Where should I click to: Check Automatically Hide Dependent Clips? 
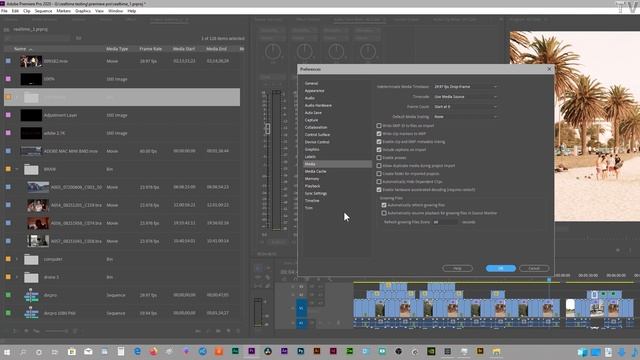pos(379,182)
